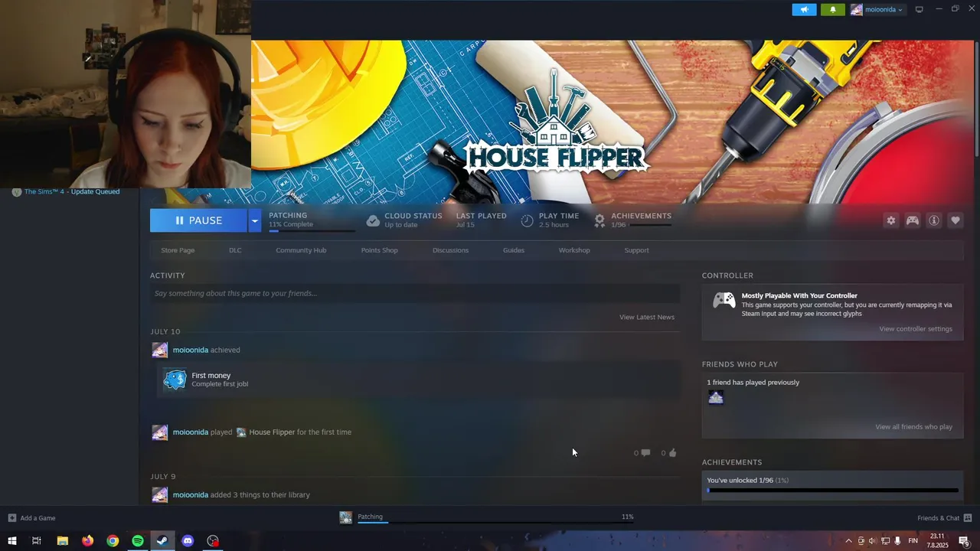Open File Explorer from taskbar
This screenshot has width=980, height=551.
63,541
